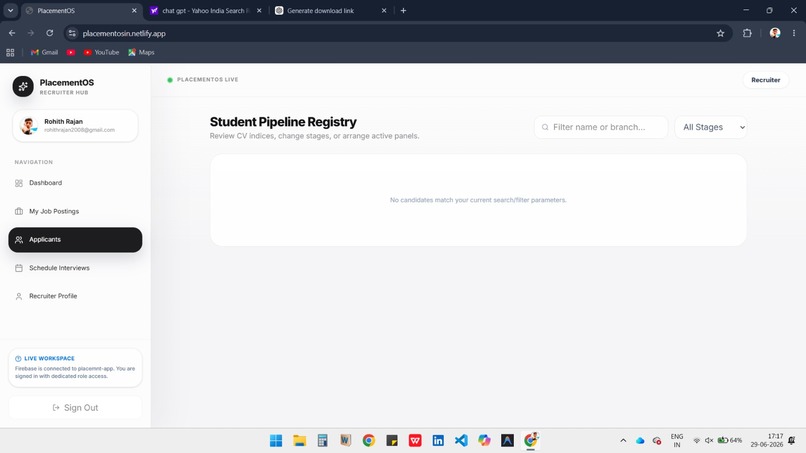The height and width of the screenshot is (453, 806).
Task: Click the site info icon in address bar
Action: (72, 33)
